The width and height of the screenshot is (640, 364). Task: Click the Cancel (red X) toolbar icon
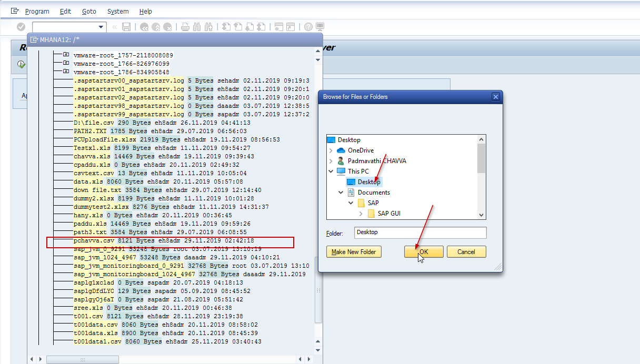[x=167, y=27]
